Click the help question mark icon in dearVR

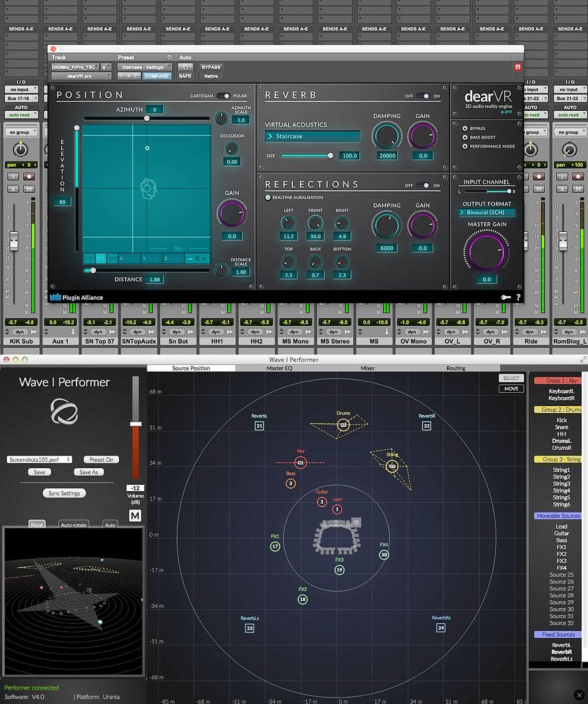(x=518, y=298)
